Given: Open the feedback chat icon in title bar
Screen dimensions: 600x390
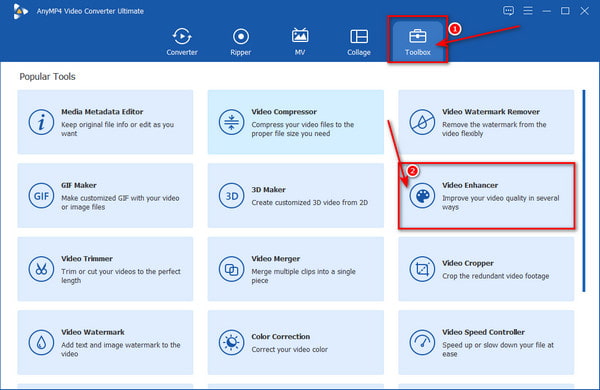Looking at the screenshot, I should (509, 11).
